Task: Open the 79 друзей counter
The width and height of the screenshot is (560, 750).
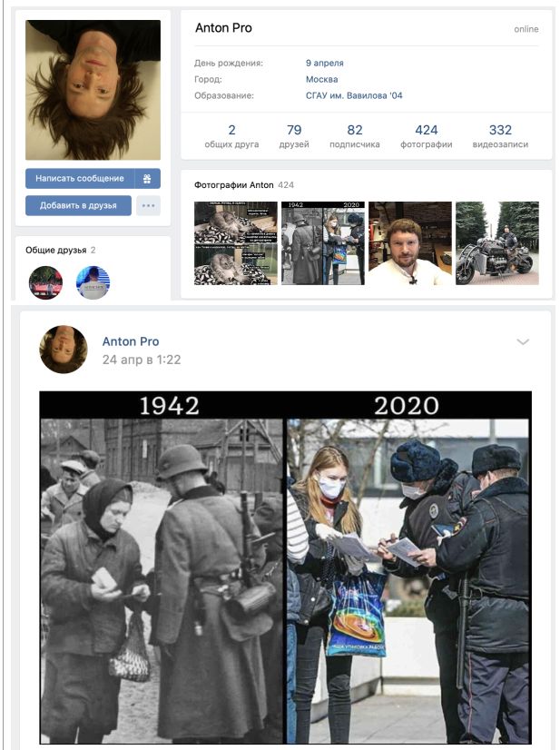Action: pyautogui.click(x=294, y=136)
